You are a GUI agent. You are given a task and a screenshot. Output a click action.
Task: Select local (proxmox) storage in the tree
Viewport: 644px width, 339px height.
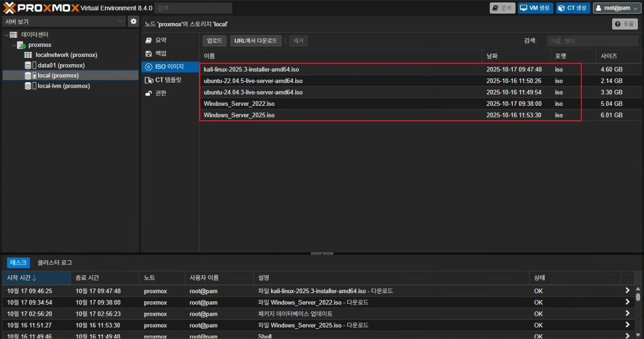70,75
